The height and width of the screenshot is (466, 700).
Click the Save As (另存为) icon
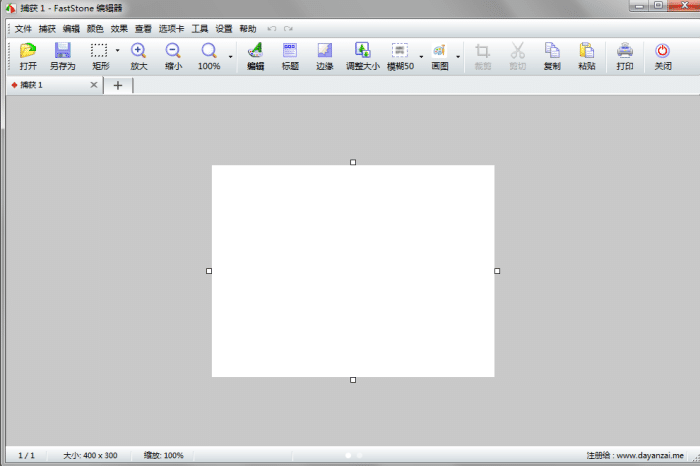click(62, 50)
